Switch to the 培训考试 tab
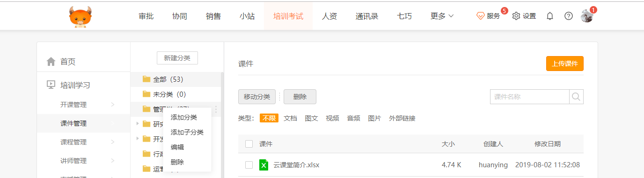This screenshot has height=178, width=644. click(288, 16)
